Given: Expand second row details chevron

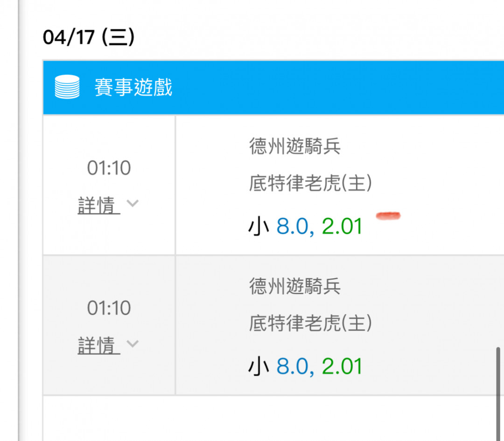Looking at the screenshot, I should (133, 344).
